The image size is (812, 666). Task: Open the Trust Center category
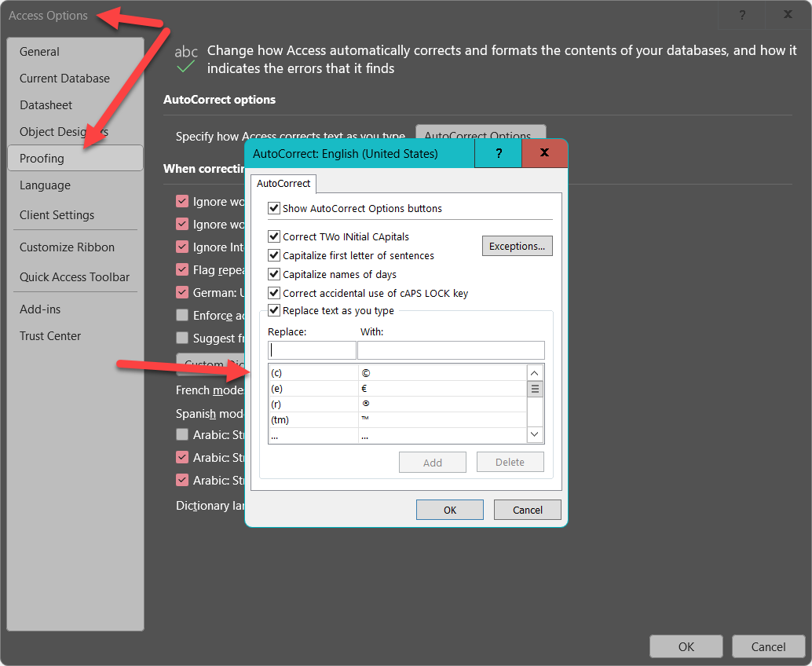tap(50, 336)
